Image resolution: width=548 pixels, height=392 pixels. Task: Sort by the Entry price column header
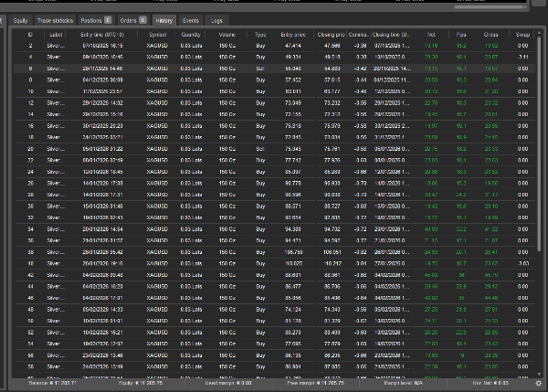click(x=293, y=35)
